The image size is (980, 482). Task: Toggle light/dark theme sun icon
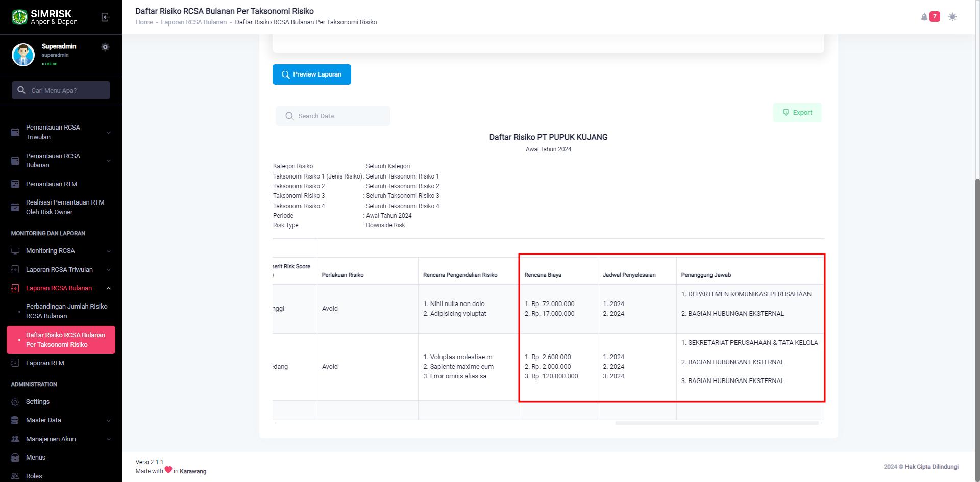(x=952, y=17)
